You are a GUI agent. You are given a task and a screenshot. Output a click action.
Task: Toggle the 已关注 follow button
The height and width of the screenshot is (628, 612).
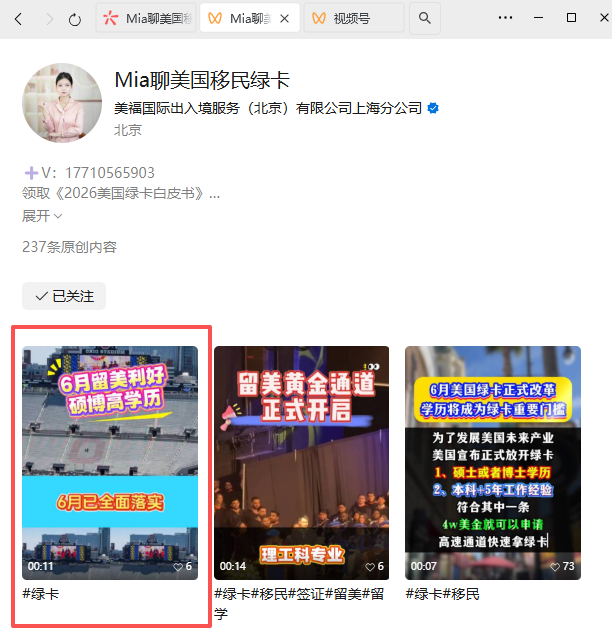coord(64,296)
